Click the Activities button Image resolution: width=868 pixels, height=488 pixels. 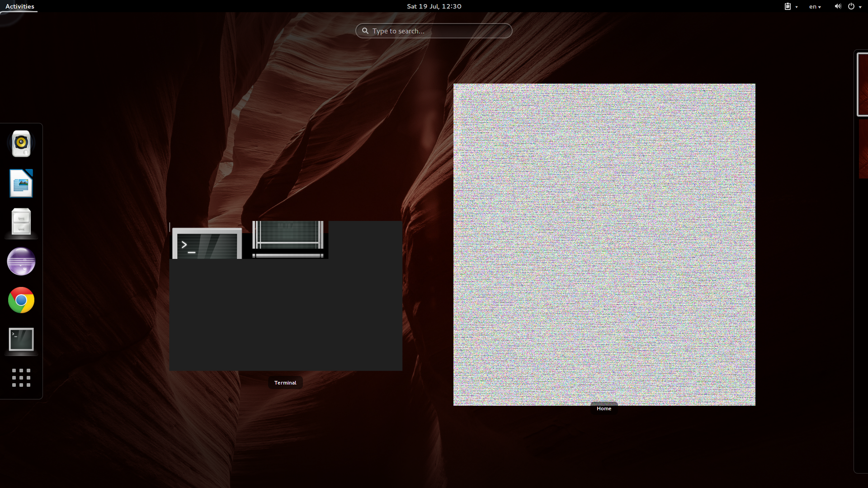tap(19, 6)
